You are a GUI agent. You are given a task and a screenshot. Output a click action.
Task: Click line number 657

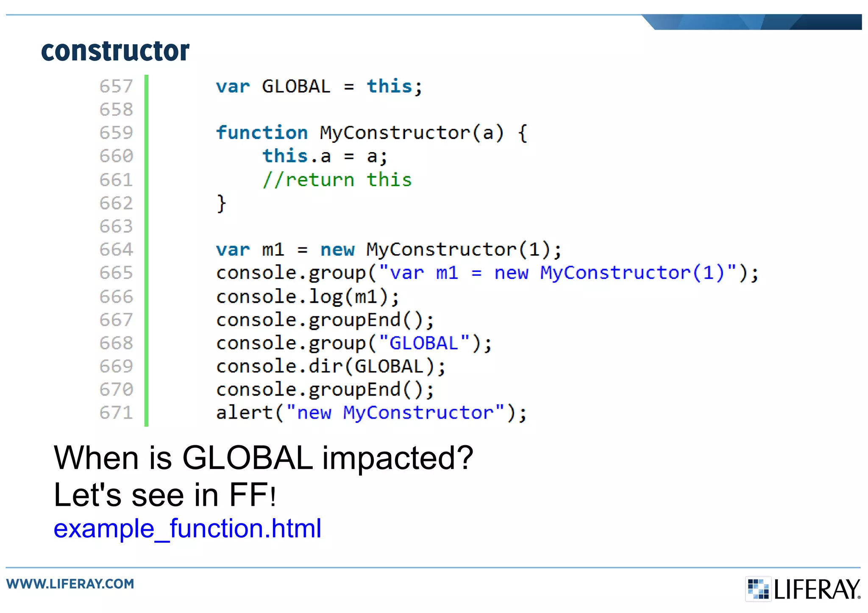tap(116, 86)
